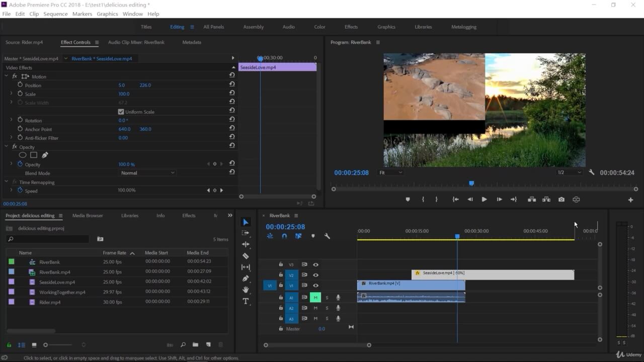The height and width of the screenshot is (362, 644).
Task: Add a marker in Program monitor
Action: click(x=408, y=200)
